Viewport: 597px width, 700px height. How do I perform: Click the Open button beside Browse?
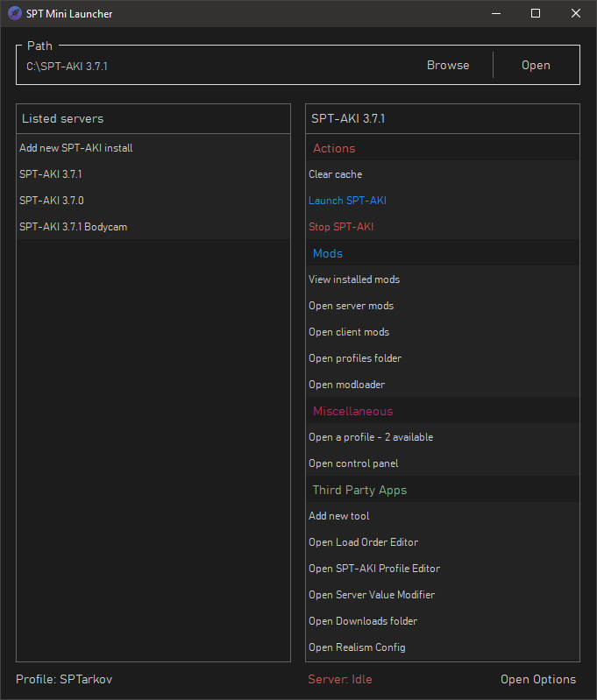pos(536,65)
